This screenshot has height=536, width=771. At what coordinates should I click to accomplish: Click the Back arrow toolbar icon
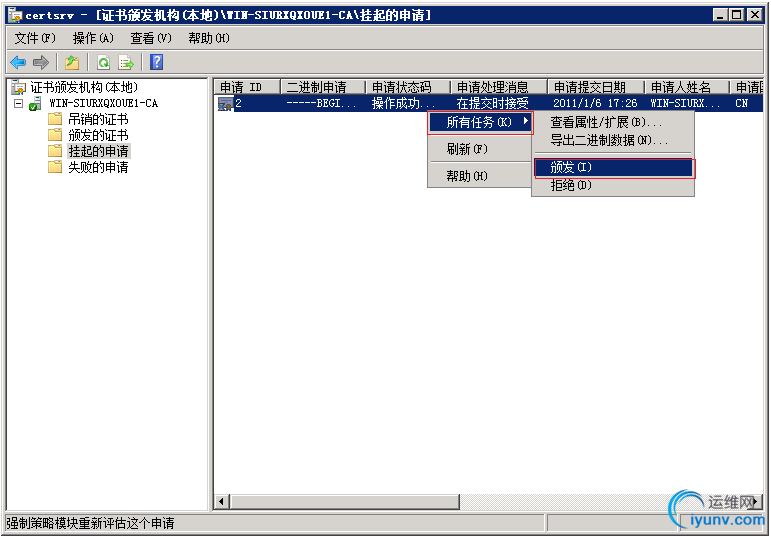pos(18,62)
